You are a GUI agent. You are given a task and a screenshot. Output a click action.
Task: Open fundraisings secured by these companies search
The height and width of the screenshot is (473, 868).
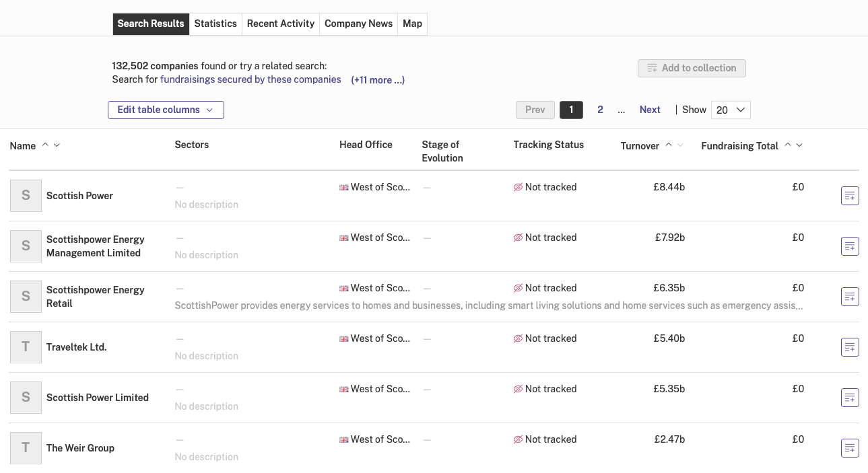point(251,79)
